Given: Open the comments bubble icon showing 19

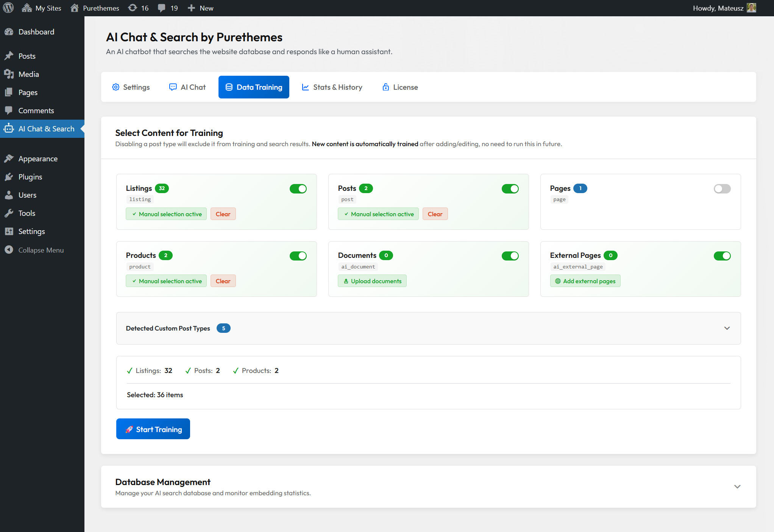Looking at the screenshot, I should coord(162,8).
